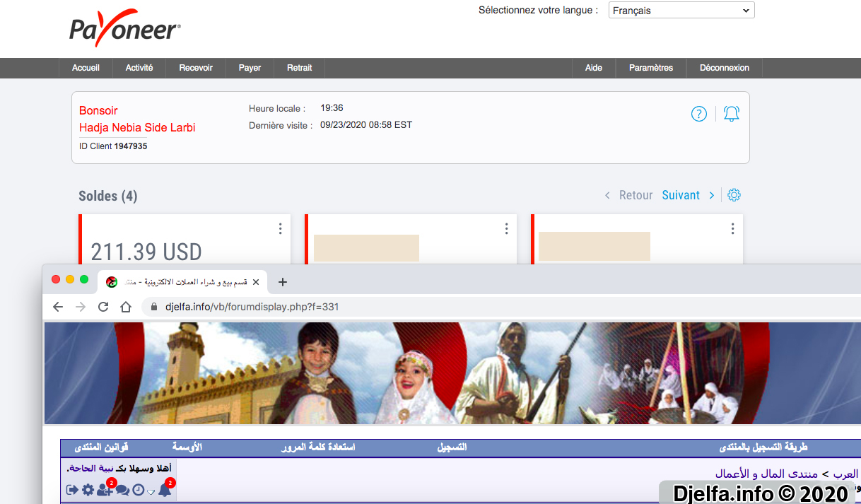The width and height of the screenshot is (861, 504).
Task: Open the التسجيل forum link
Action: (x=452, y=447)
